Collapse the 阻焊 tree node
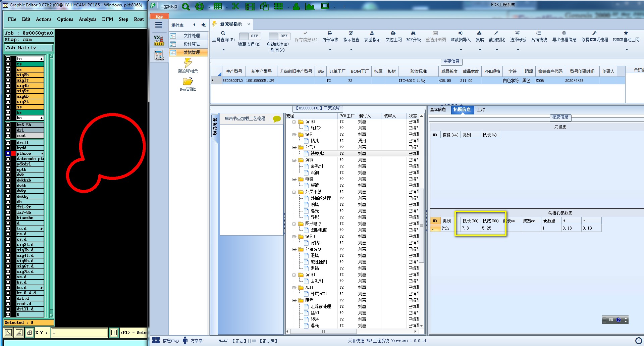Screen dimensions: 644x346 [294, 300]
